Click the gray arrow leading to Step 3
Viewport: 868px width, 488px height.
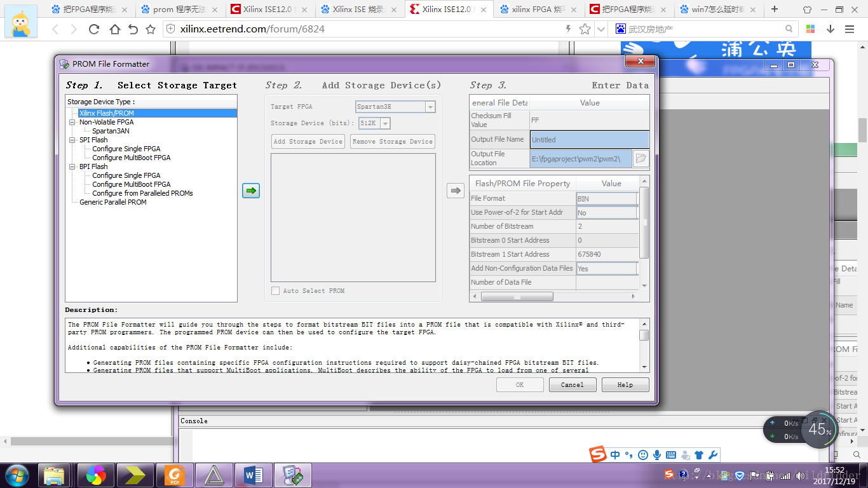[456, 190]
